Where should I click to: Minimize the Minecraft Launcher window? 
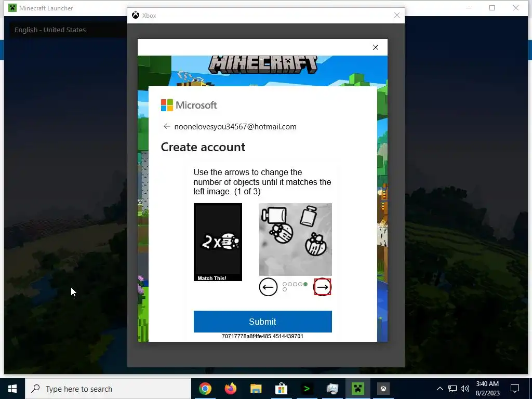point(469,8)
